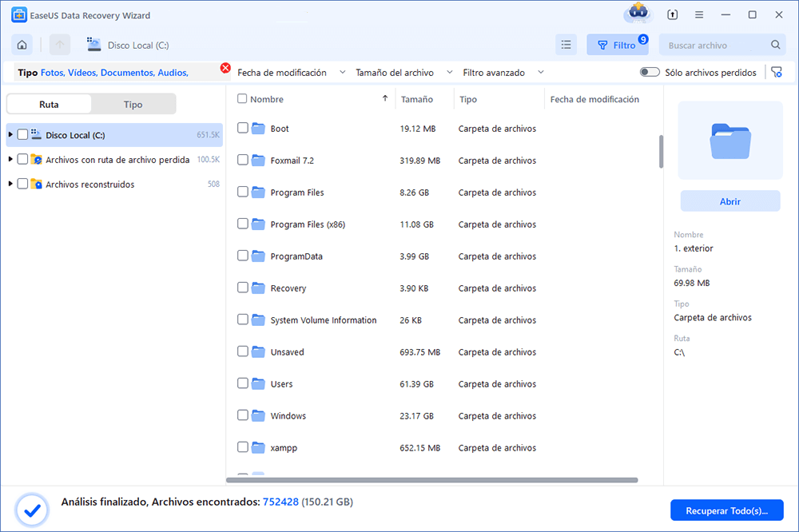Click the horizontal scrollbar of file list
799x532 pixels.
click(x=432, y=480)
